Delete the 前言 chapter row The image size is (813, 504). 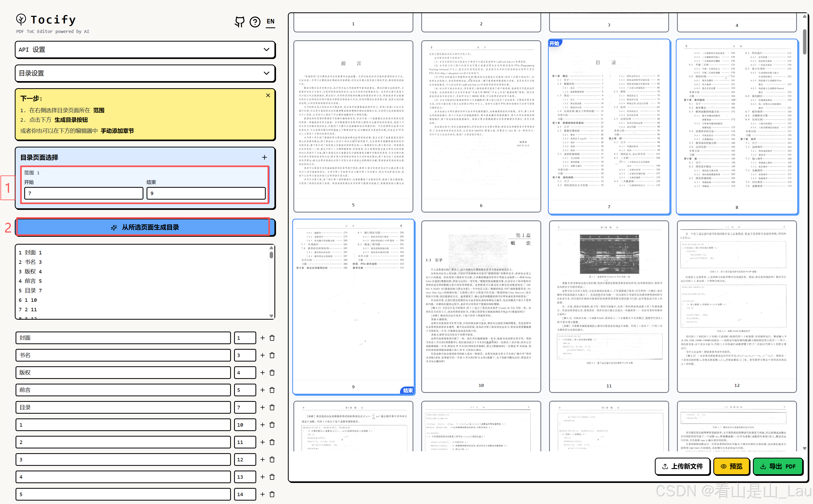click(272, 390)
